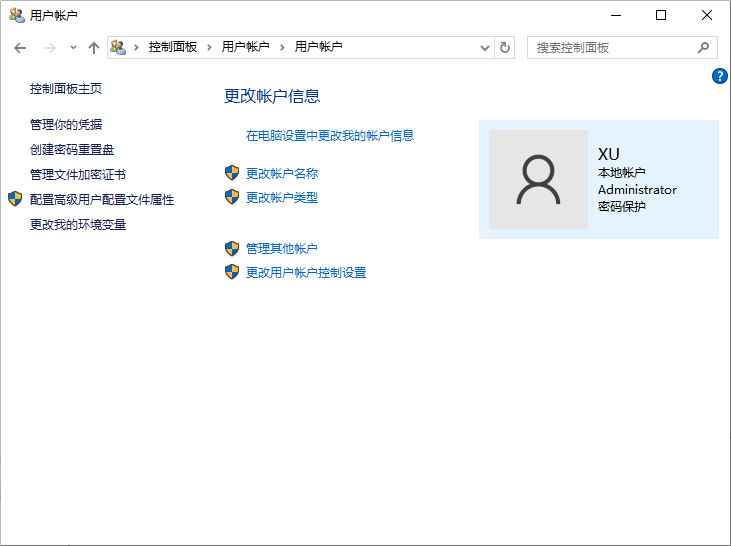Click shield icon beside 更改帐户名称

[232, 173]
